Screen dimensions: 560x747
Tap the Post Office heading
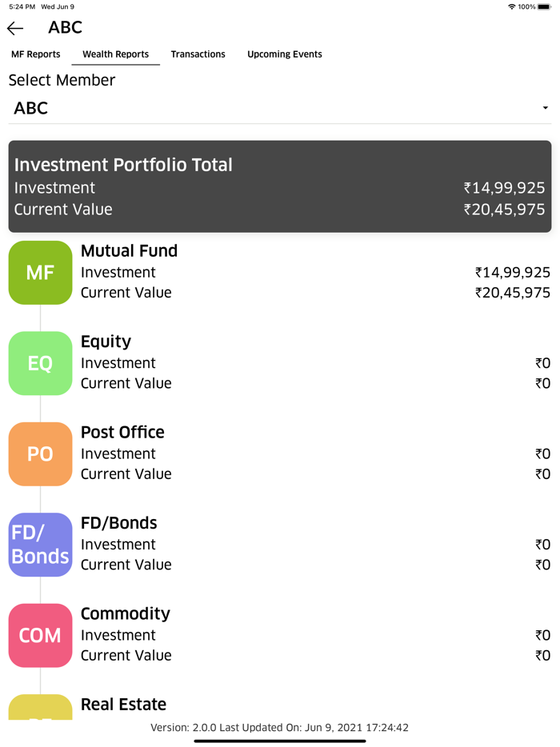tap(122, 432)
